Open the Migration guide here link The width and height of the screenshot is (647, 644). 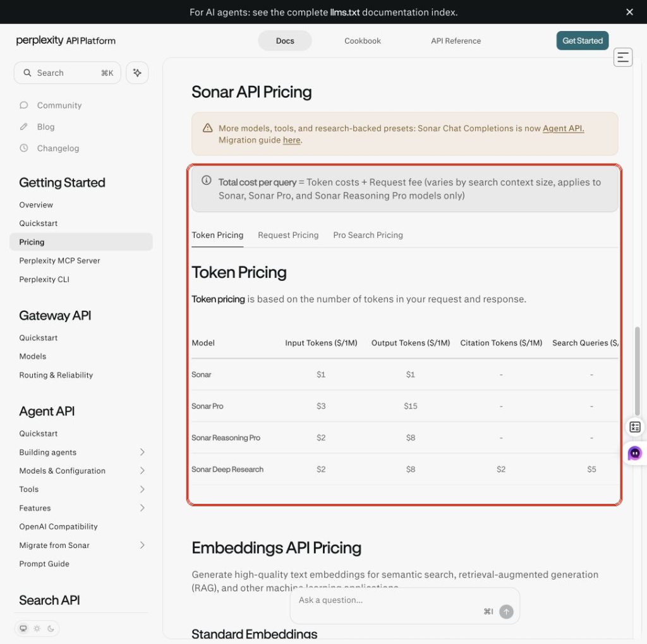(x=292, y=140)
